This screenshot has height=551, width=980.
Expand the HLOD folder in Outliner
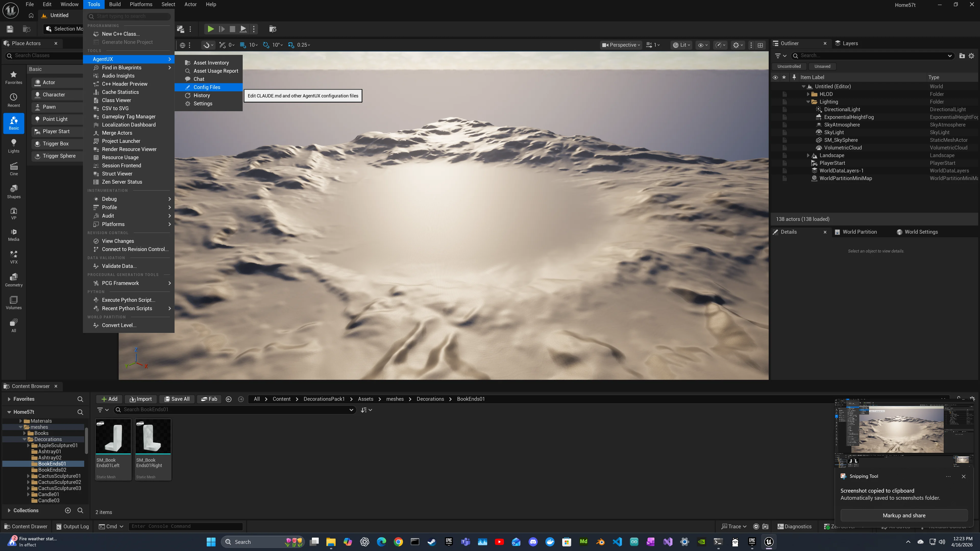(x=808, y=94)
